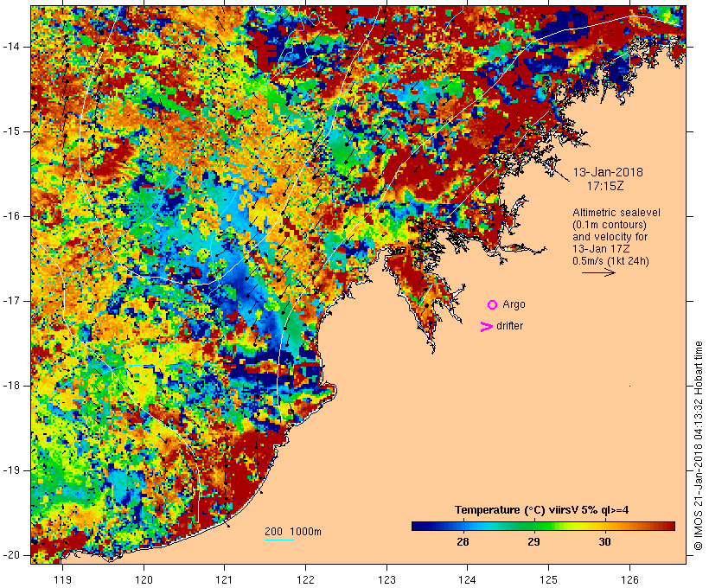Screen dimensions: 709x588
Task: Click the '17:15Z' time label
Action: click(605, 186)
